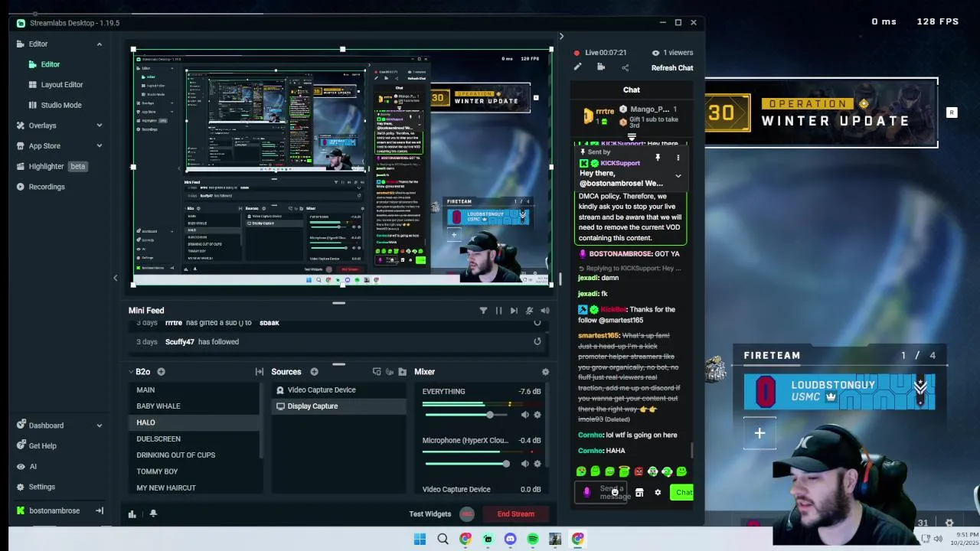Open Mixer advanced audio settings gear
980x551 pixels.
(x=545, y=372)
